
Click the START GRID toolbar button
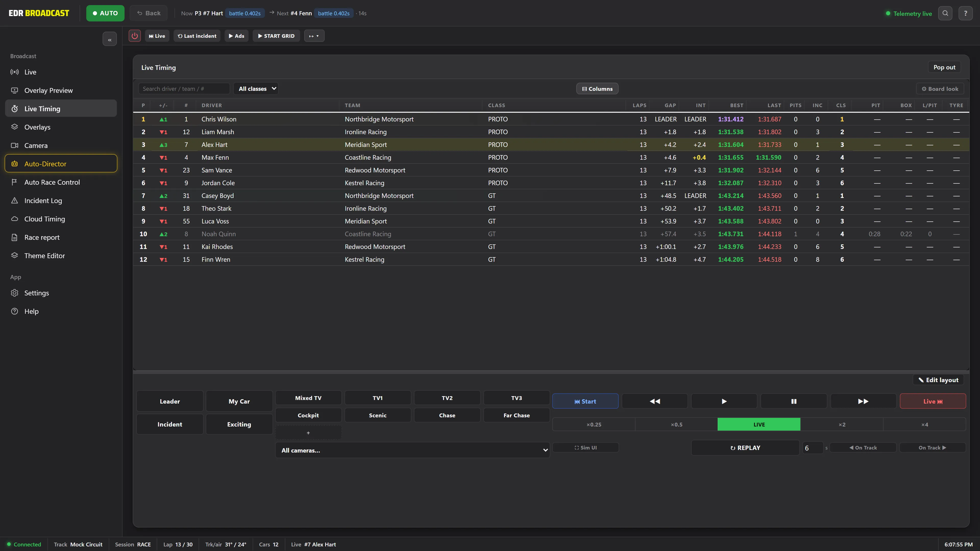[276, 36]
